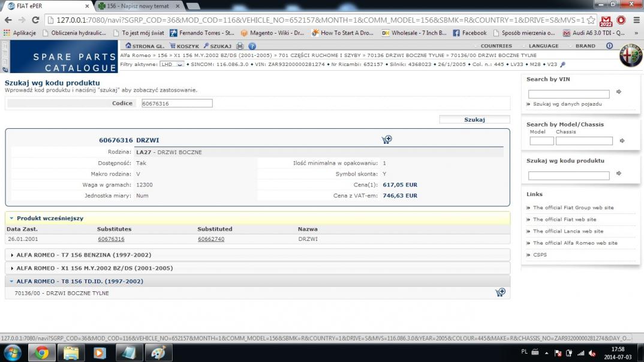Submit Search by Model/Chassis arrow
Viewport: 644px width, 362px height.
pyautogui.click(x=622, y=141)
